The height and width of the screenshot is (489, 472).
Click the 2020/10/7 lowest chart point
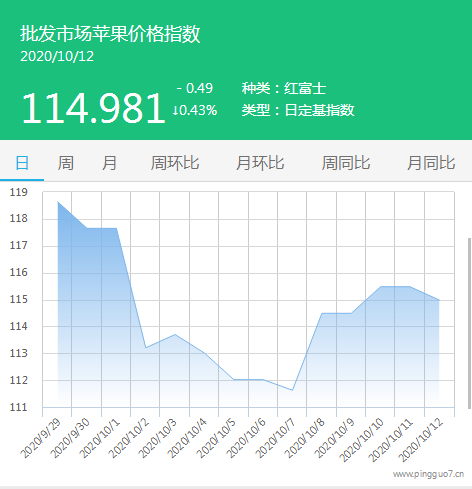(292, 390)
